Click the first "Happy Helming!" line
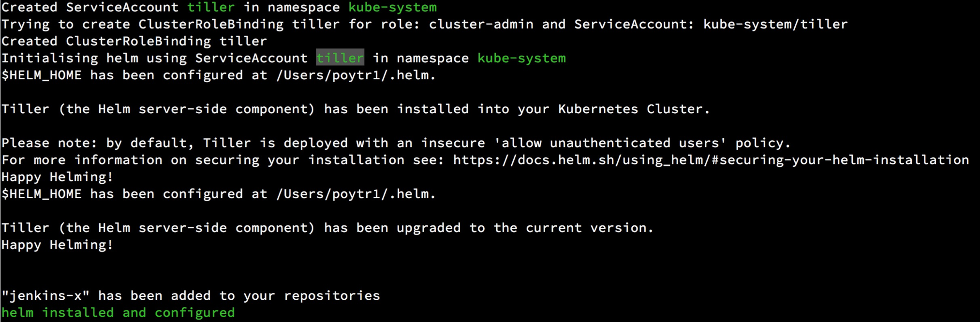The image size is (980, 322). 57,177
